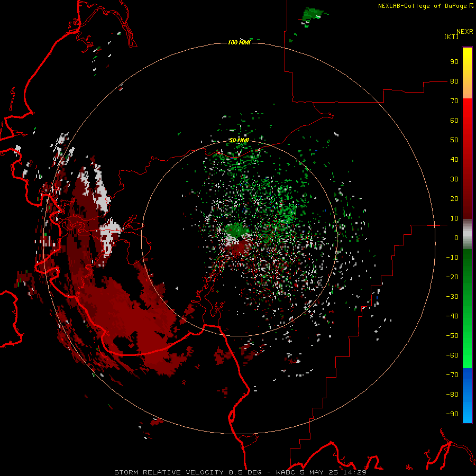Select the -20 scale value
The image size is (476, 476).
pos(452,277)
